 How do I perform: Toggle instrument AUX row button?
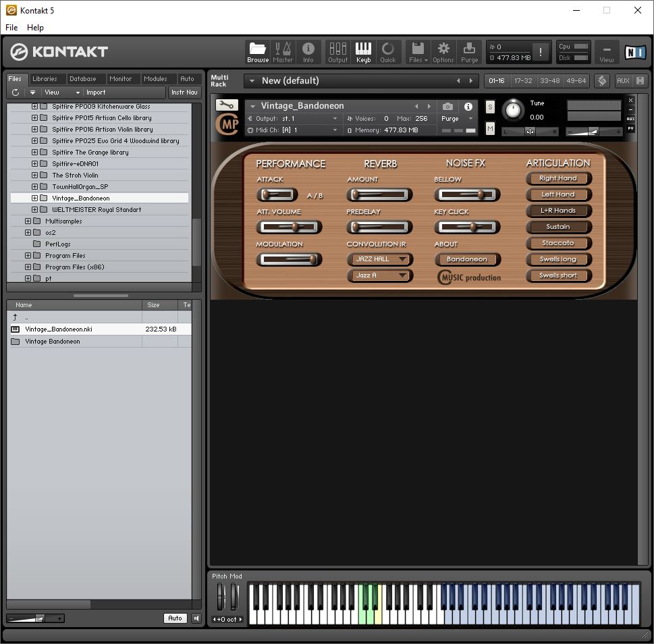tap(630, 118)
